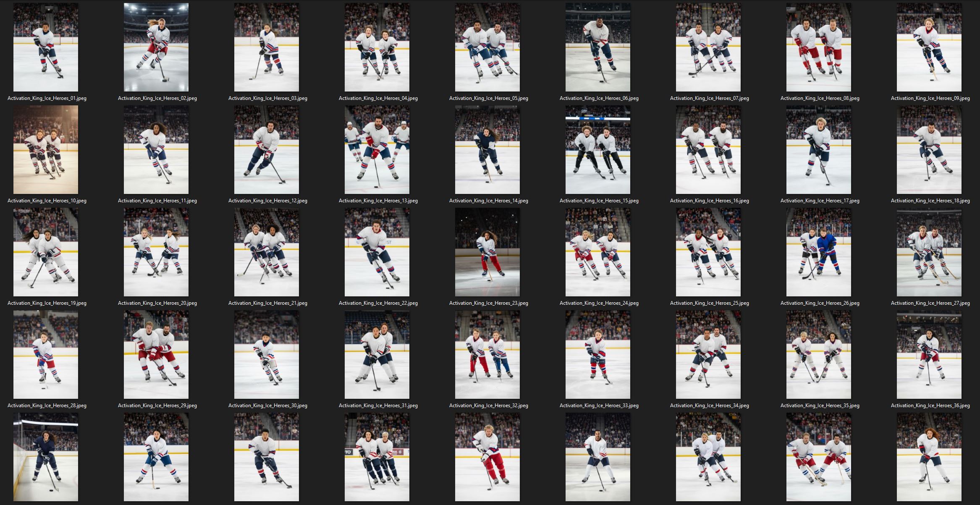Screen dimensions: 980x505
Task: Select the Activation_King_Ice_Heroes_21.jpeg thumbnail
Action: point(267,252)
